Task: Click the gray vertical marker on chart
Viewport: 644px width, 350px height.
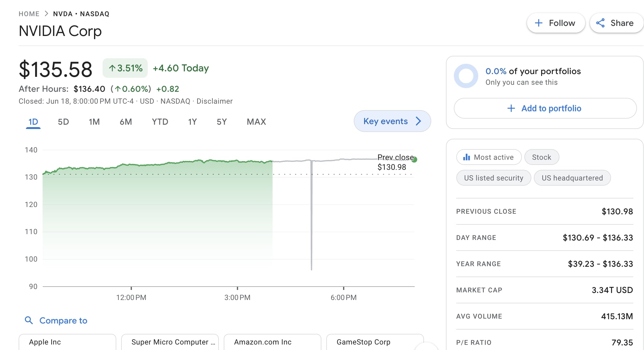Action: coord(311,213)
